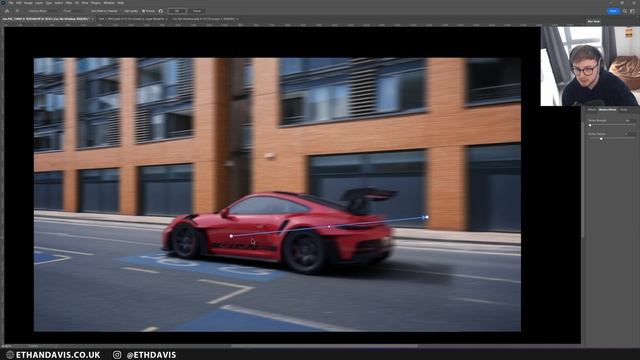Screen dimensions: 640x360
Task: Open the Help menu
Action: pos(120,3)
